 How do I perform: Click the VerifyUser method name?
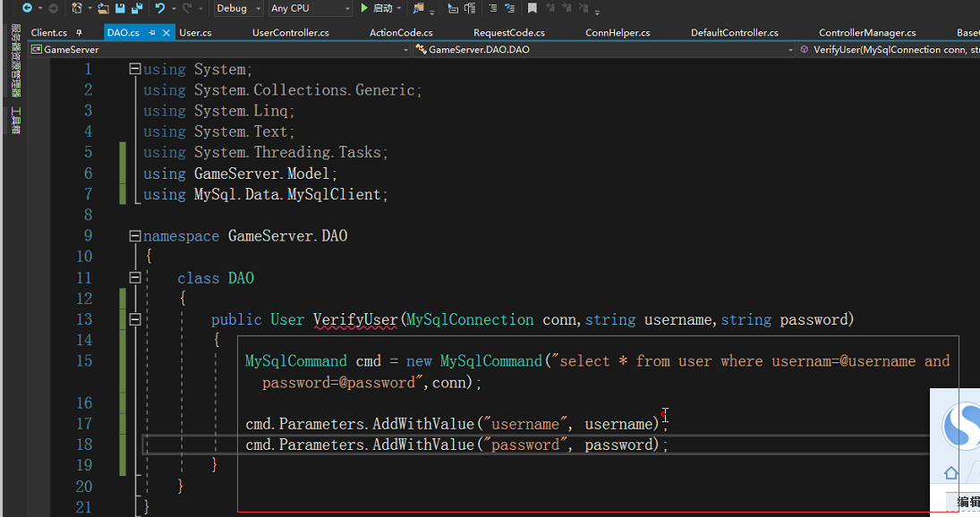click(x=355, y=319)
